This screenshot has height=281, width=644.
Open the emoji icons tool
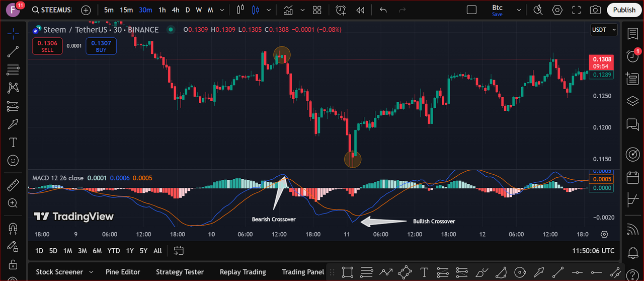(x=13, y=161)
